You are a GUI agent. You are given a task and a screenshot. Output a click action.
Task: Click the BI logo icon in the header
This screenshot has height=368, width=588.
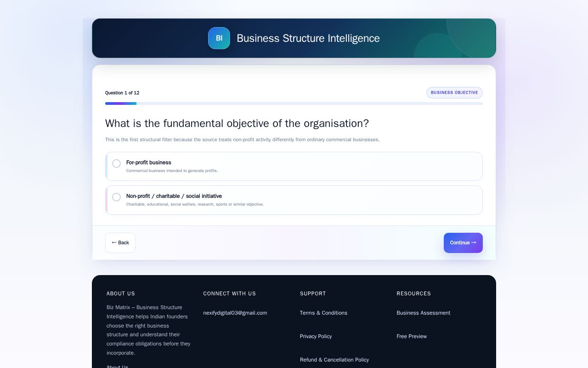point(219,38)
